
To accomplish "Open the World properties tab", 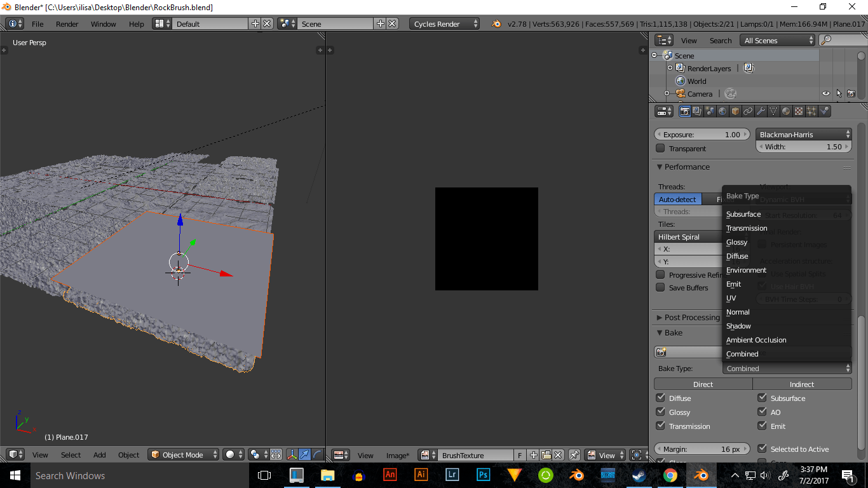I will [722, 111].
